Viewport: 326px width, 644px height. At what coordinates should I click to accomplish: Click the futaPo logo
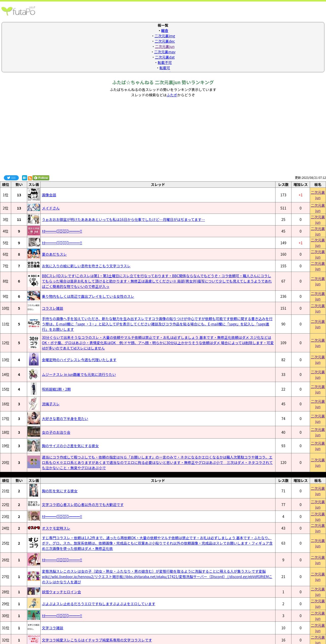[18, 11]
